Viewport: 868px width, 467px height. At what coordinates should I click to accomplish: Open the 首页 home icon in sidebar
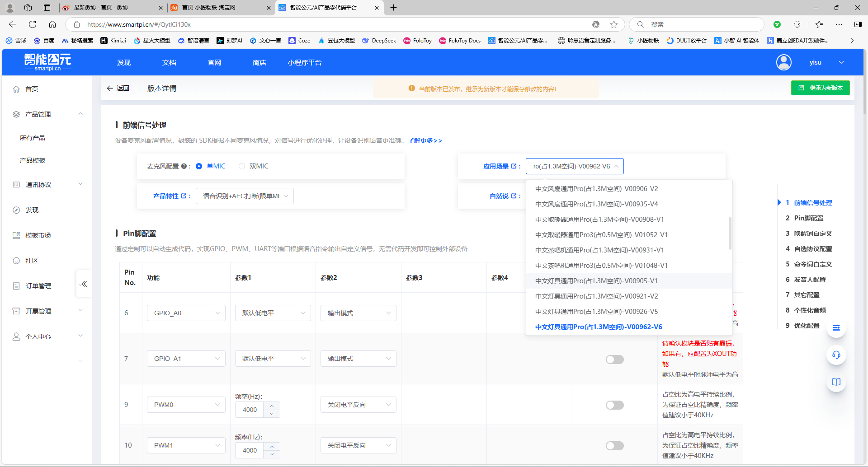pos(17,89)
